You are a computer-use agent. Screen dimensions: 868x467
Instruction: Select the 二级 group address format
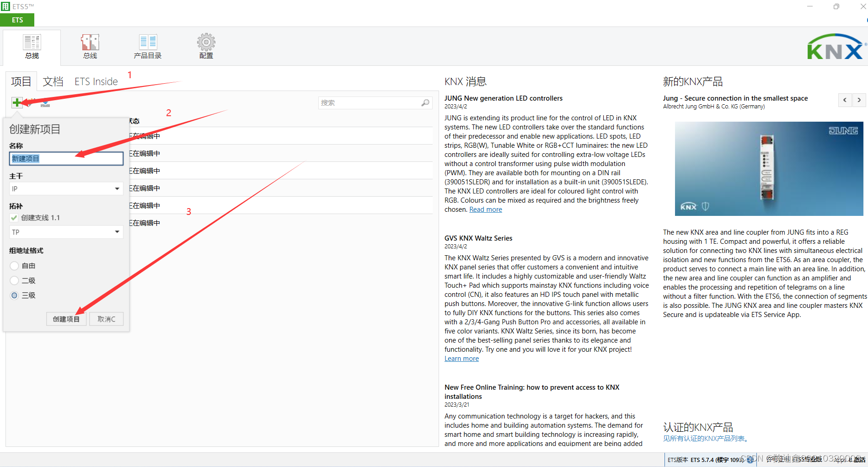(14, 280)
